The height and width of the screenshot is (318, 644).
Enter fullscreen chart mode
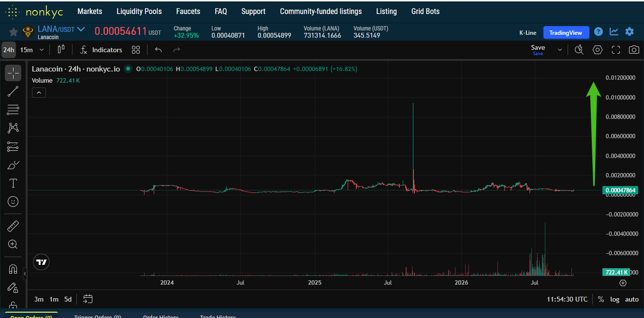coord(616,50)
